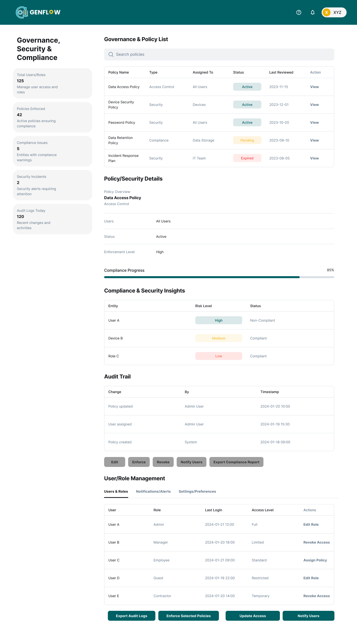This screenshot has height=644, width=357.
Task: Open the Audit Logs Today card
Action: click(x=53, y=219)
